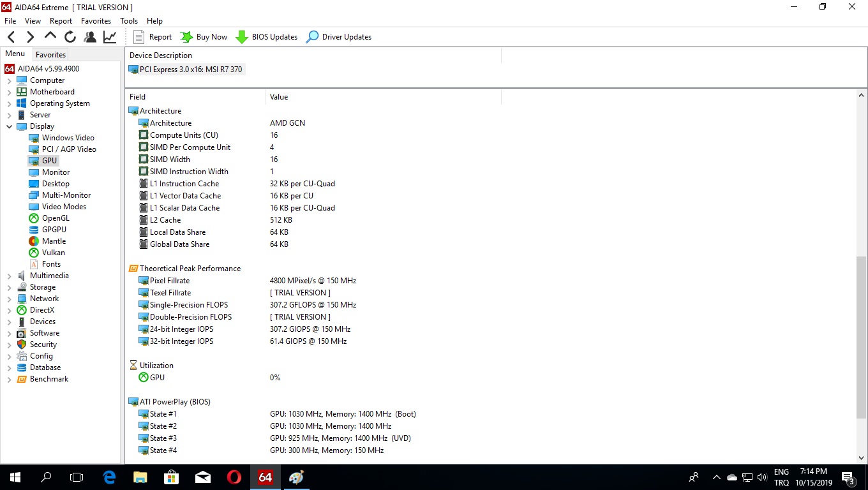Viewport: 868px width, 490px height.
Task: Click the Fonts icon in tree
Action: pos(34,264)
